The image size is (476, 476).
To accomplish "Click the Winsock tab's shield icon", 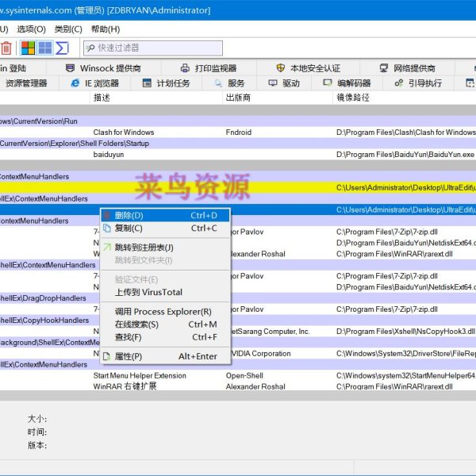I will click(70, 68).
